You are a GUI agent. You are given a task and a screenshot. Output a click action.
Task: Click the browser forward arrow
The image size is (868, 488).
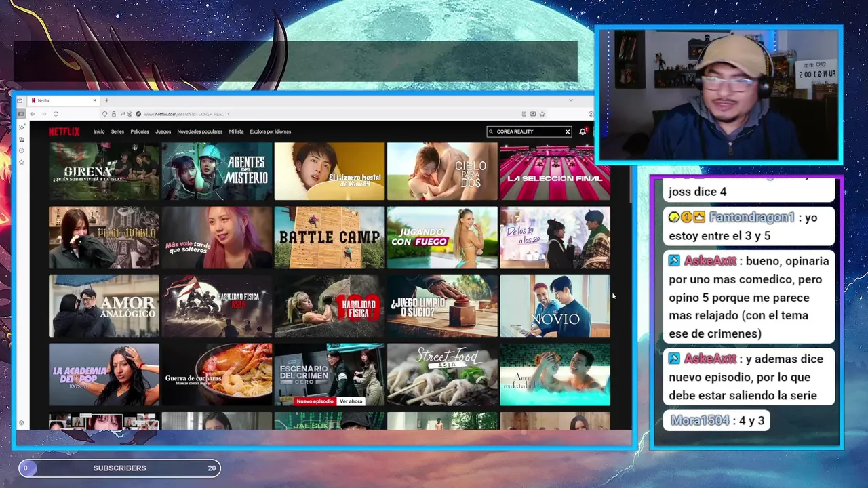tap(43, 114)
